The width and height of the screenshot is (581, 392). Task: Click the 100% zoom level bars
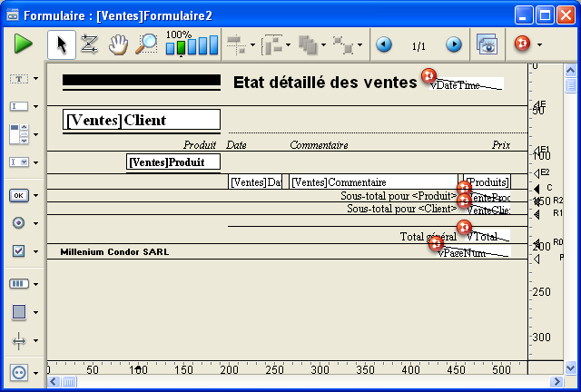coord(192,45)
